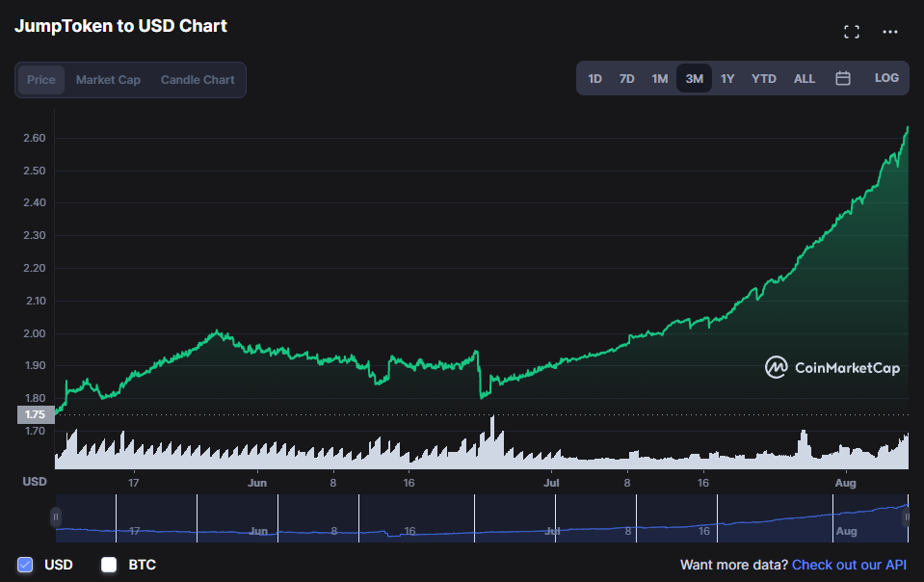The height and width of the screenshot is (582, 924).
Task: Open the Check out our API link
Action: coord(849,565)
